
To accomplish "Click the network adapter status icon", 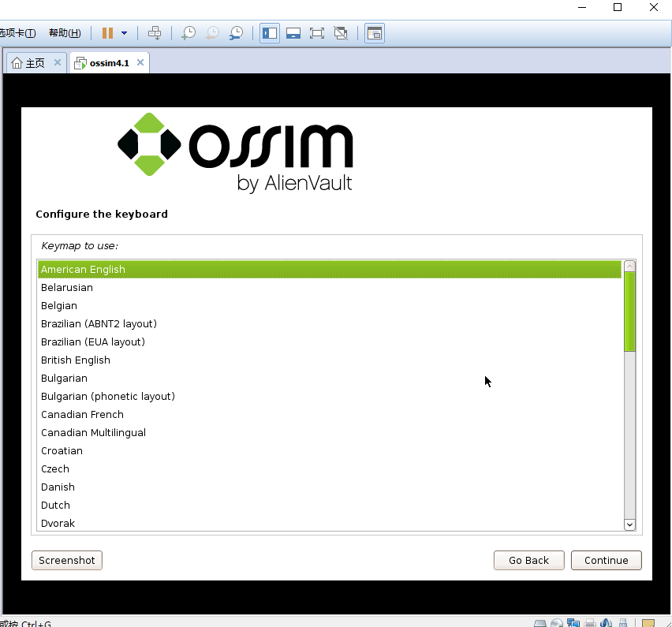I will 573,623.
